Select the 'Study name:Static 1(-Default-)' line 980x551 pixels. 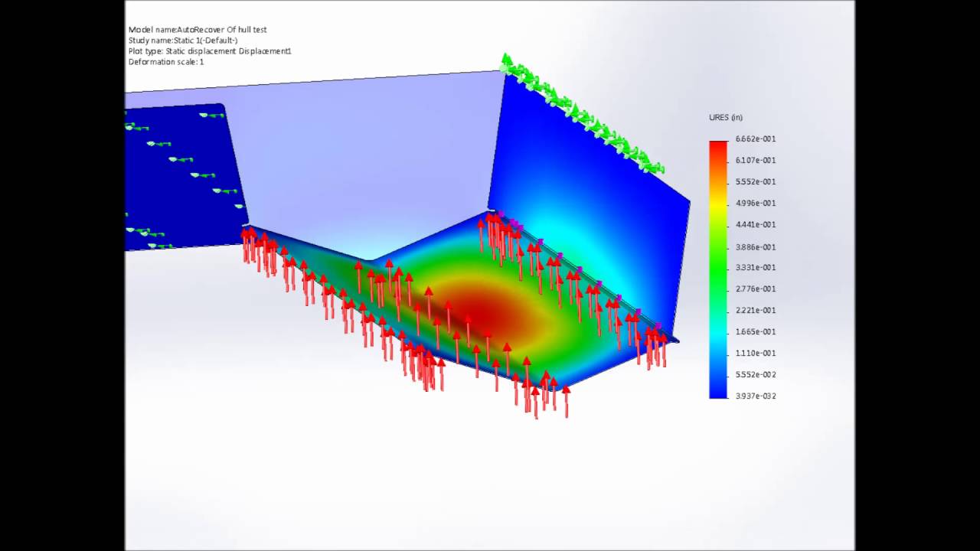[x=183, y=41]
